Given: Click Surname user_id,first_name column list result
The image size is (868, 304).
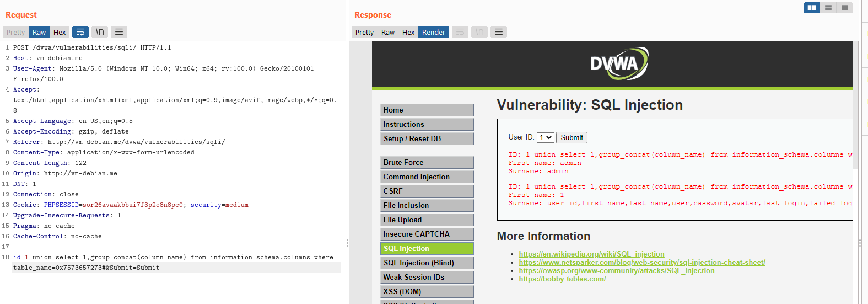Looking at the screenshot, I should 680,203.
